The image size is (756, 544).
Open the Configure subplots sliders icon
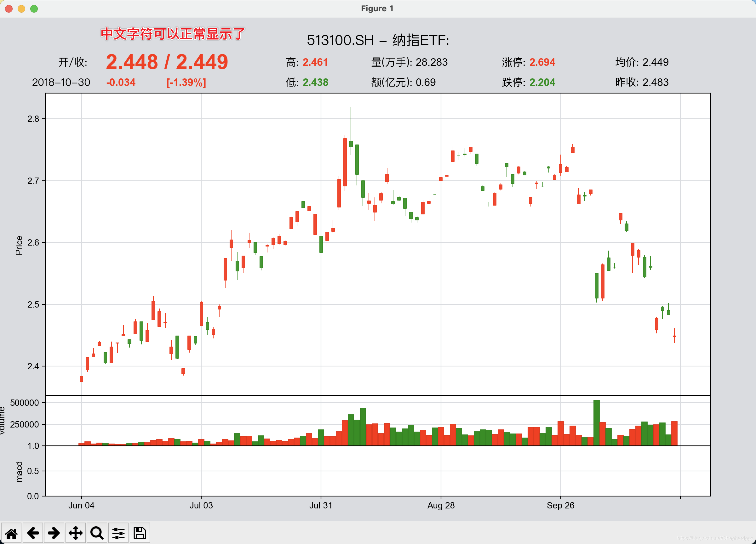[118, 533]
